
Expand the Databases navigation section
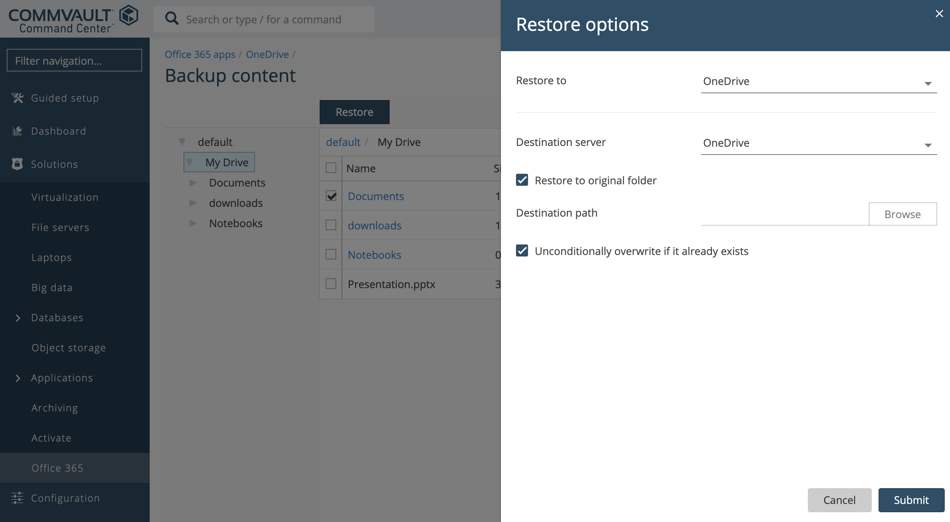point(18,317)
